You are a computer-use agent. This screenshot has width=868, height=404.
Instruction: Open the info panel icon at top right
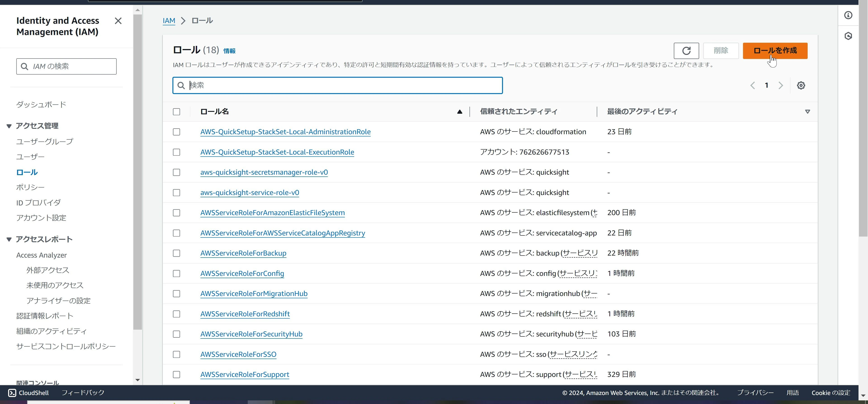click(x=848, y=15)
